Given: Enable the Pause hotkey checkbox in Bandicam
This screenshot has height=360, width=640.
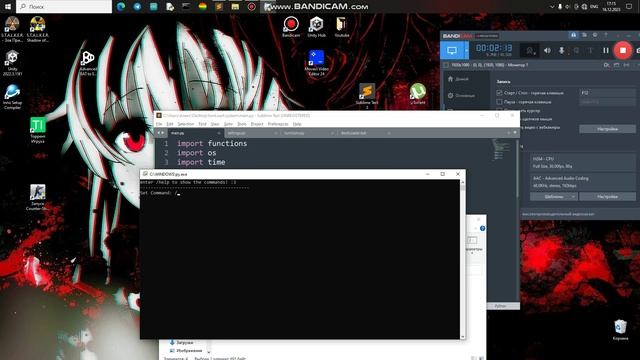Looking at the screenshot, I should click(x=499, y=102).
